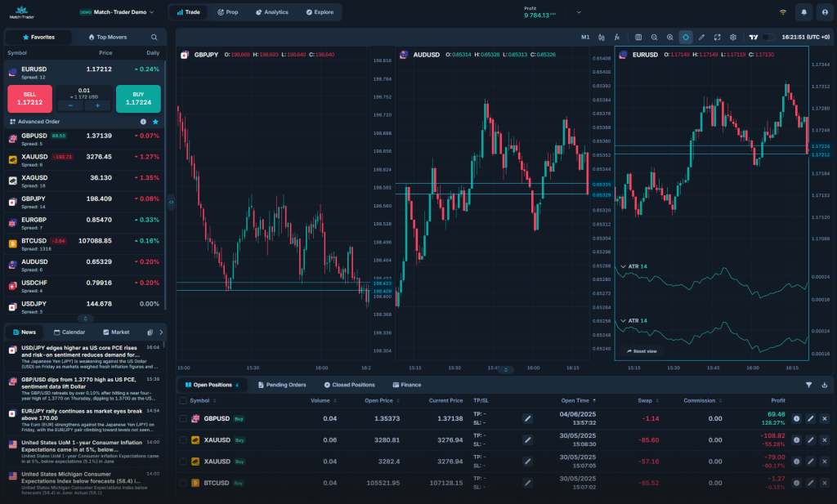
Task: Open the USD/JPY edges higher news article
Action: (84, 357)
